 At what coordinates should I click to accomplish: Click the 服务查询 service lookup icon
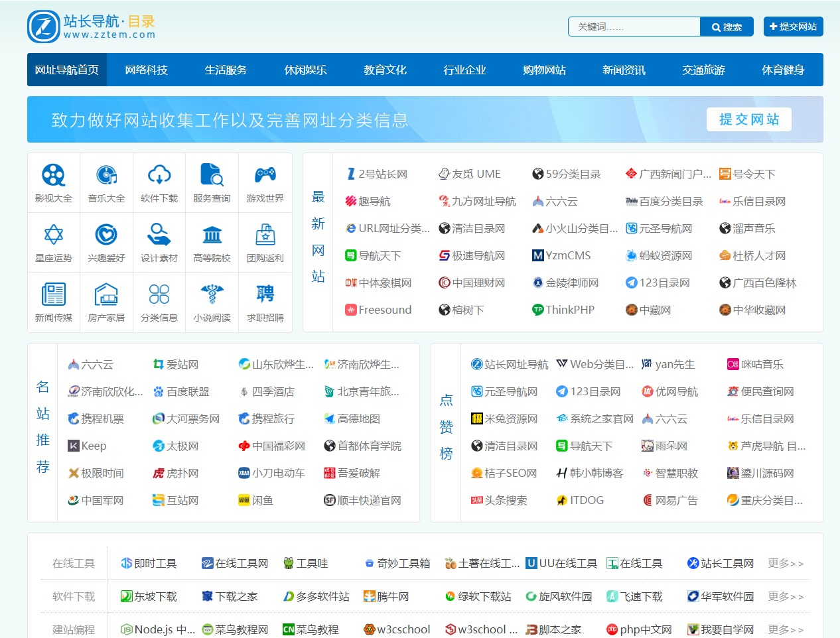[212, 182]
